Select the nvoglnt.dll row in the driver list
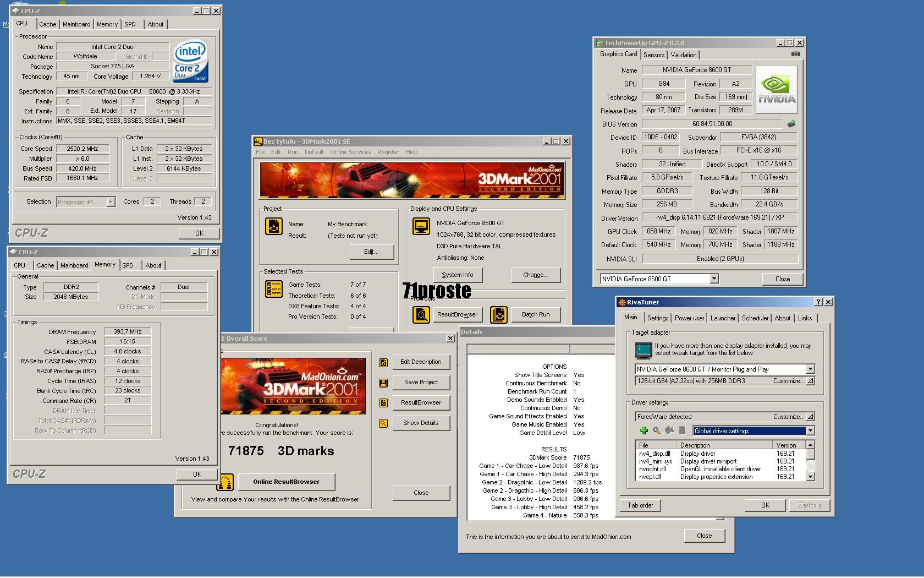The width and height of the screenshot is (924, 578). tap(721, 469)
